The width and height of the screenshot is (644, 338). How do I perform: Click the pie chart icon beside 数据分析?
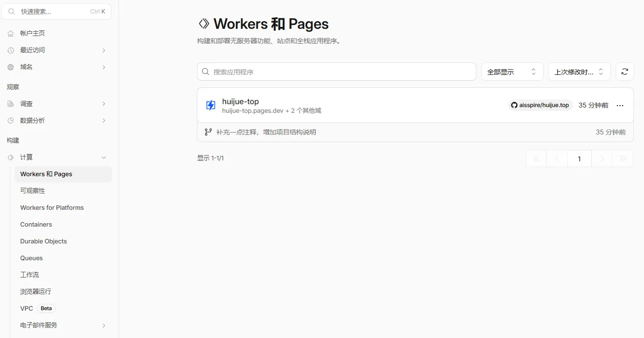(11, 121)
